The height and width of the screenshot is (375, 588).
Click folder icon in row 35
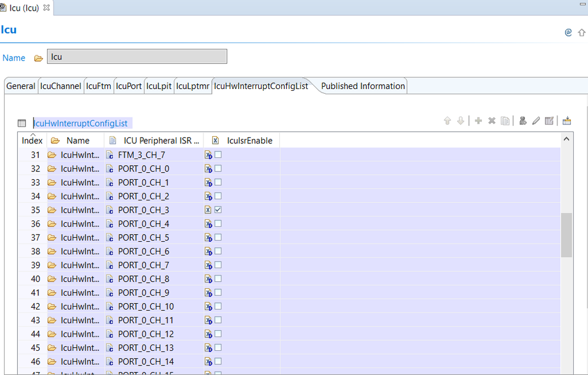click(52, 210)
